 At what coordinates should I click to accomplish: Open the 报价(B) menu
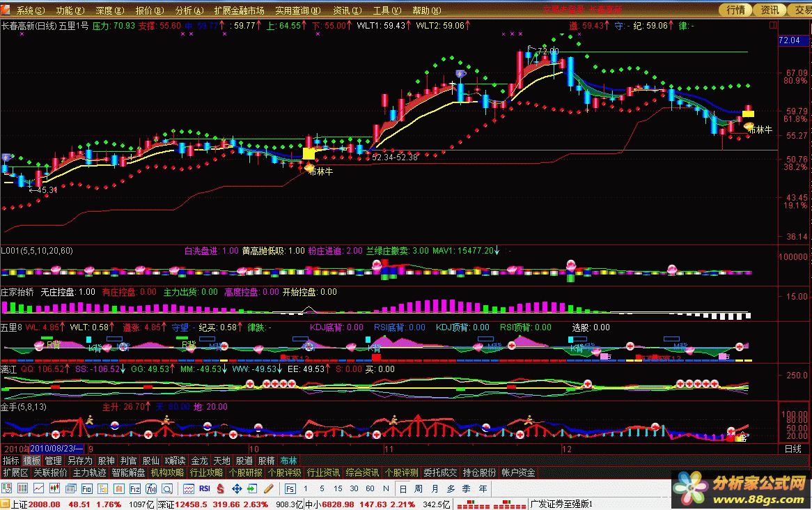(149, 10)
